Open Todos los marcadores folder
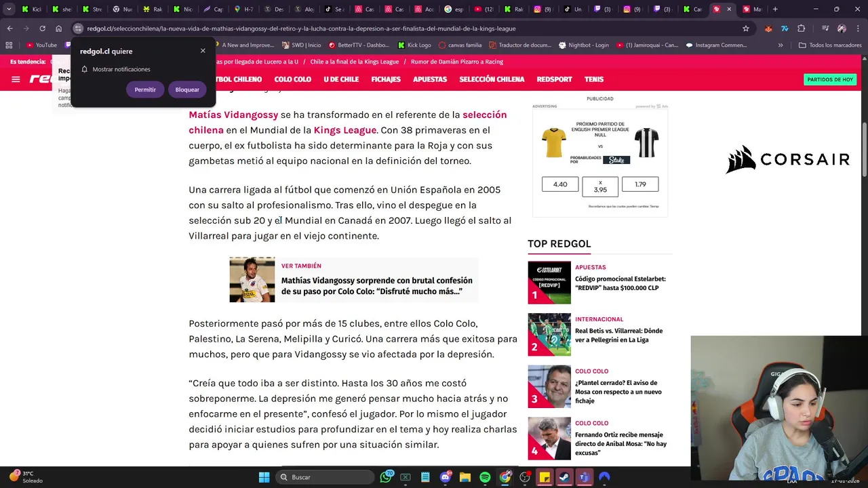The height and width of the screenshot is (488, 868). coord(830,45)
